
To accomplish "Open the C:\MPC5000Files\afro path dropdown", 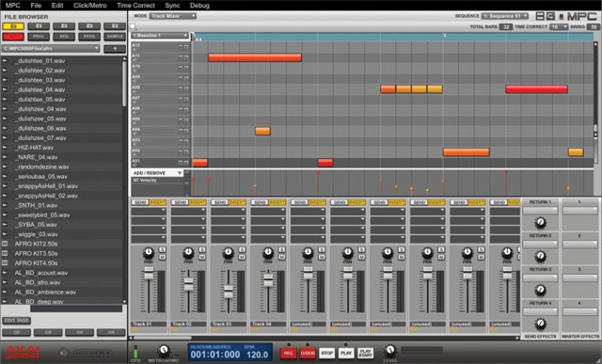I will [51, 49].
